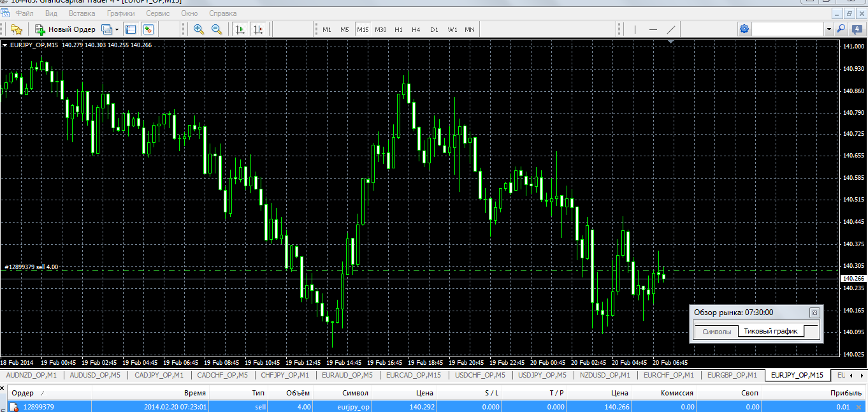868x412 pixels.
Task: Select the vertical line drawing tool
Action: point(635,29)
